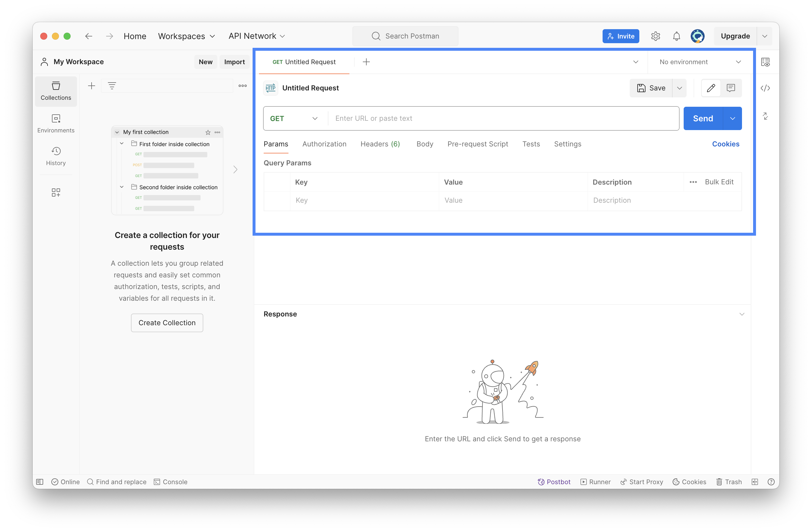
Task: Open the settings gear icon
Action: 655,36
